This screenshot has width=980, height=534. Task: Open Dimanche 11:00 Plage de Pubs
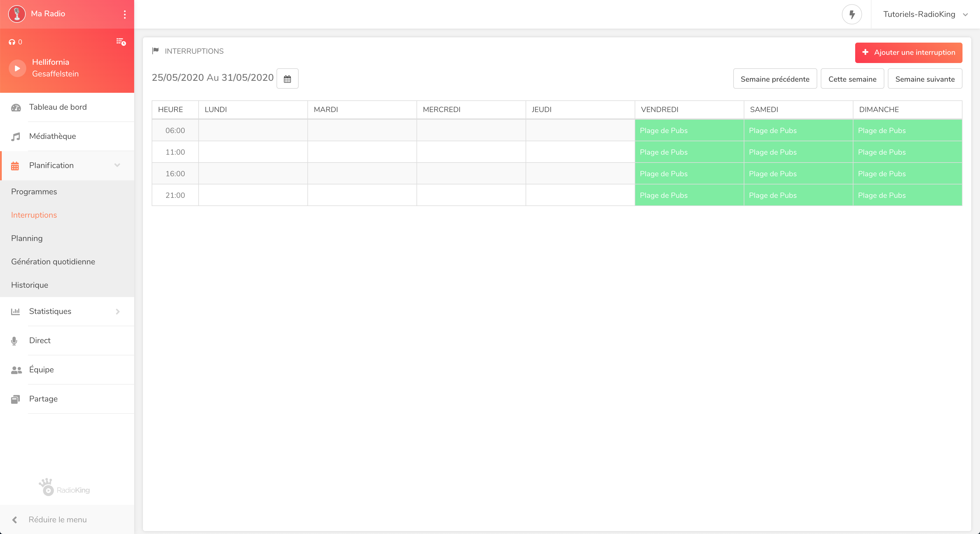[x=907, y=152]
